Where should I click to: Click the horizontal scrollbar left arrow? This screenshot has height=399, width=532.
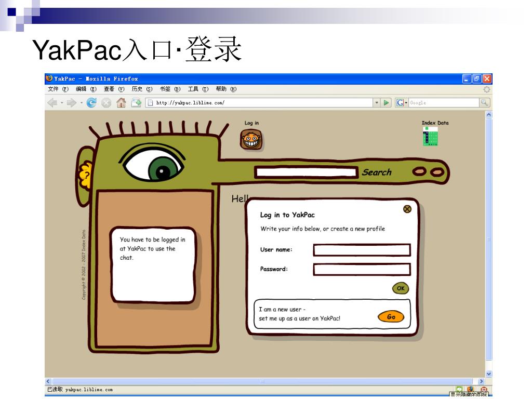point(48,381)
